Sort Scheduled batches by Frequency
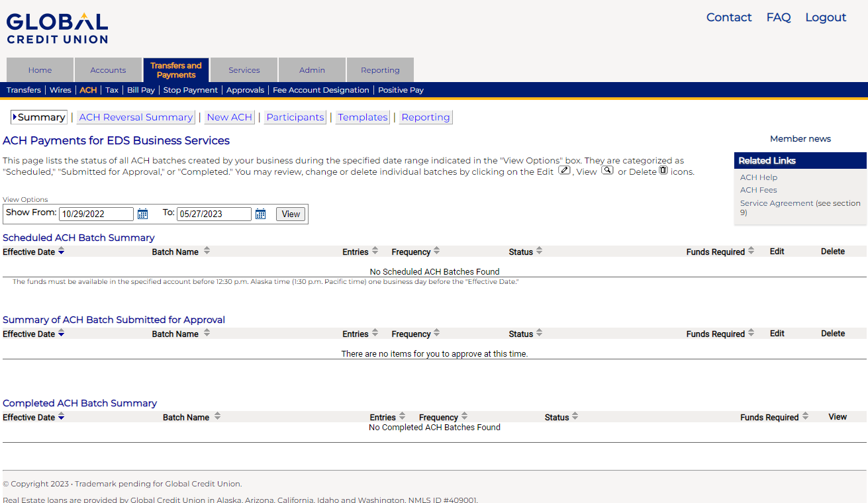Image resolution: width=868 pixels, height=503 pixels. click(436, 251)
